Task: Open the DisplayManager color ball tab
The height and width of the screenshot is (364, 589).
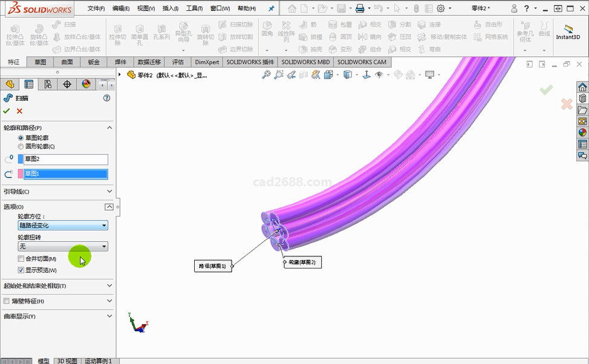Action: (x=86, y=84)
